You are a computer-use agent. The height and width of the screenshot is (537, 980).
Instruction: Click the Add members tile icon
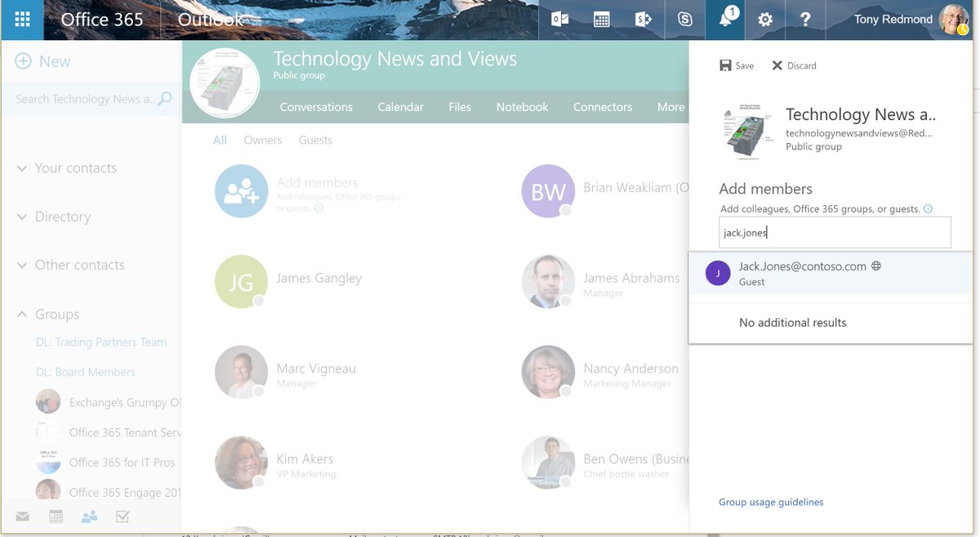(241, 191)
